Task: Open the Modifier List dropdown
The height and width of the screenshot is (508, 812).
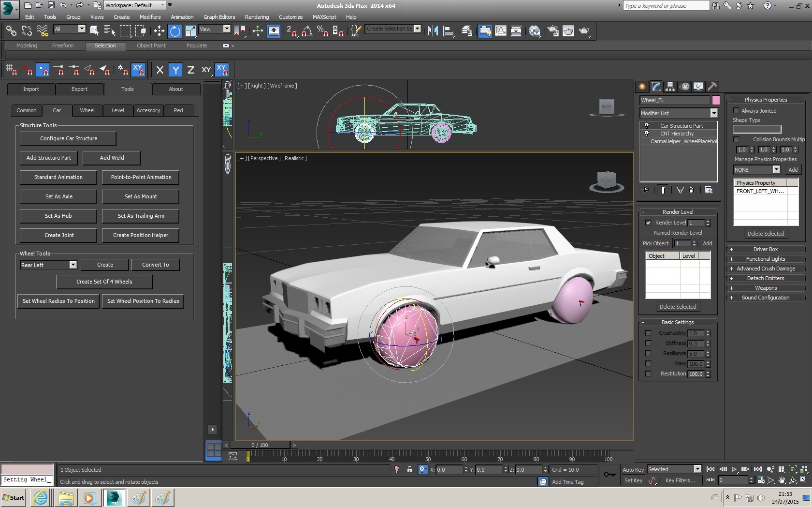Action: [x=713, y=113]
